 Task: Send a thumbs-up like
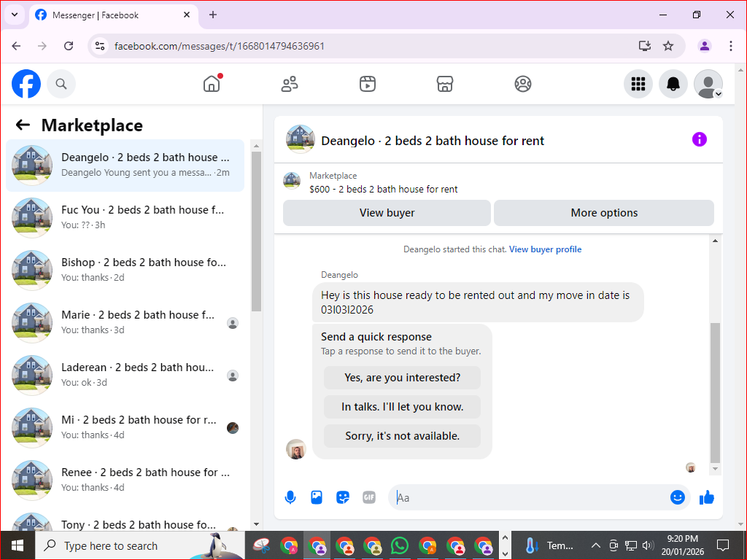click(x=706, y=497)
